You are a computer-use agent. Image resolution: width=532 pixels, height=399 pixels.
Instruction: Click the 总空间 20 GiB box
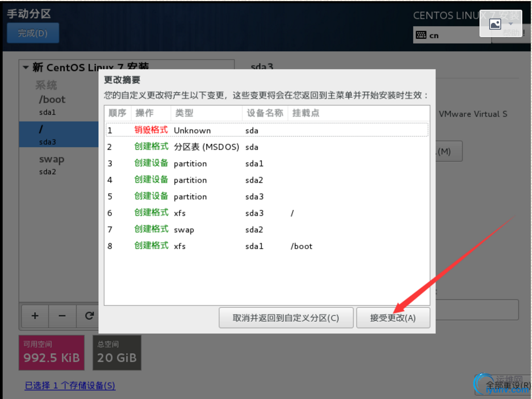pos(116,353)
